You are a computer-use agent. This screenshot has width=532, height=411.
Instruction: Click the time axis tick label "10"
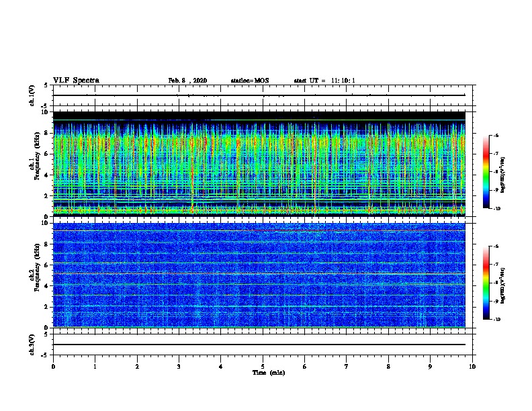472,367
